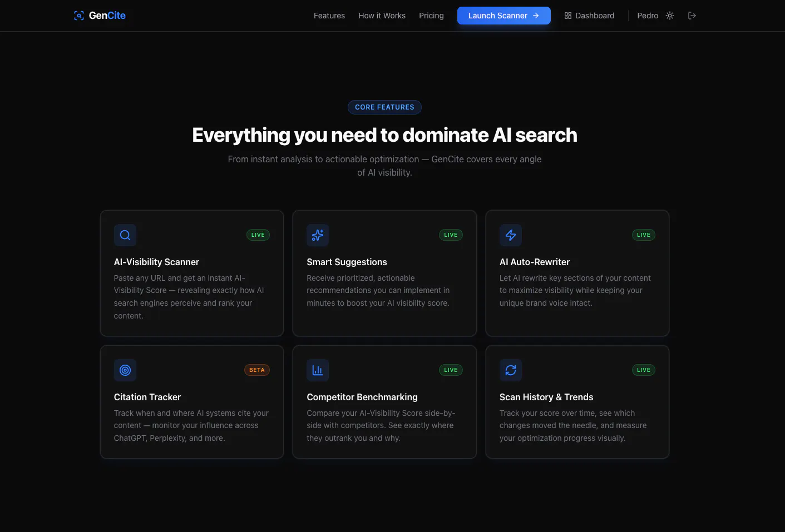Click the Scan History & Trends title
785x532 pixels.
pyautogui.click(x=546, y=397)
